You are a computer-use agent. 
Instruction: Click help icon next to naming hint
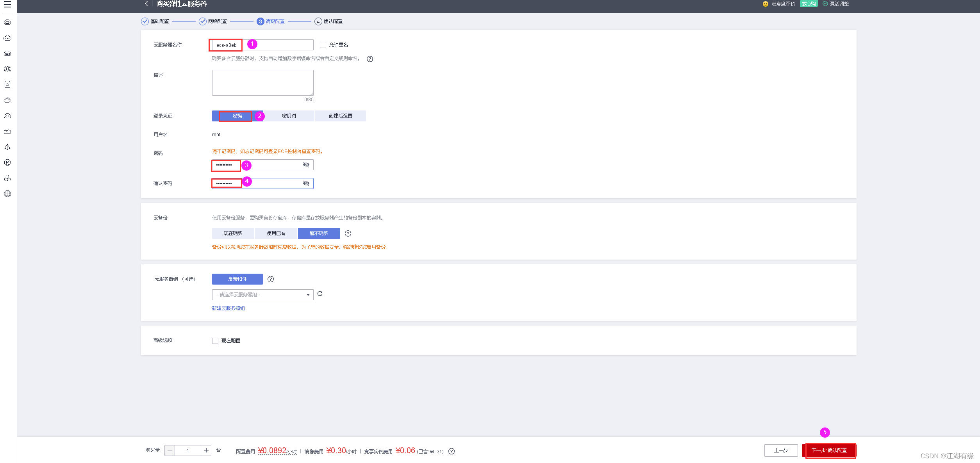370,59
